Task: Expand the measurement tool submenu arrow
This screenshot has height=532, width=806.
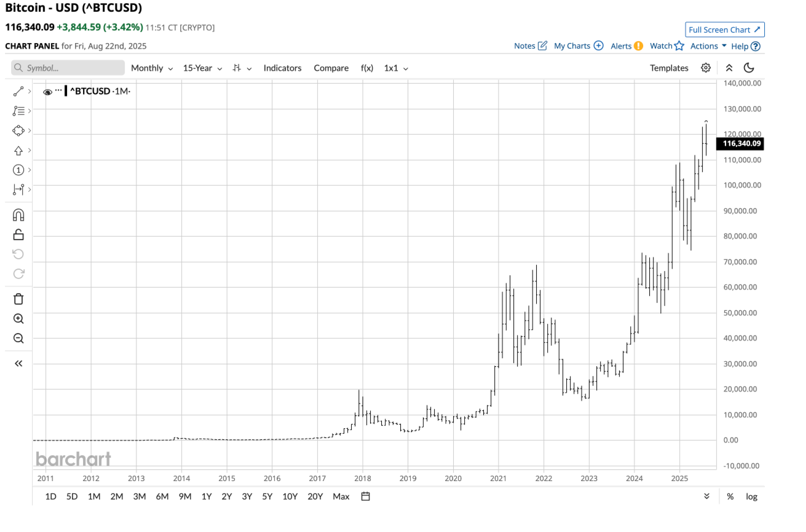Action: click(30, 189)
